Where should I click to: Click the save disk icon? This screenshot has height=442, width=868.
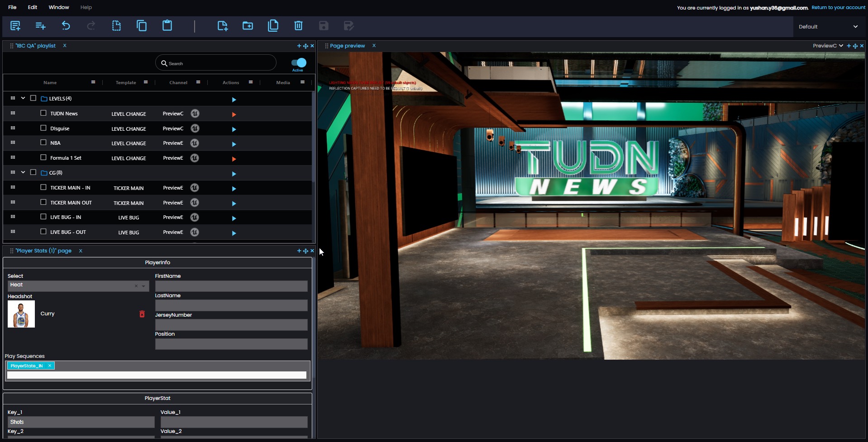click(x=324, y=26)
